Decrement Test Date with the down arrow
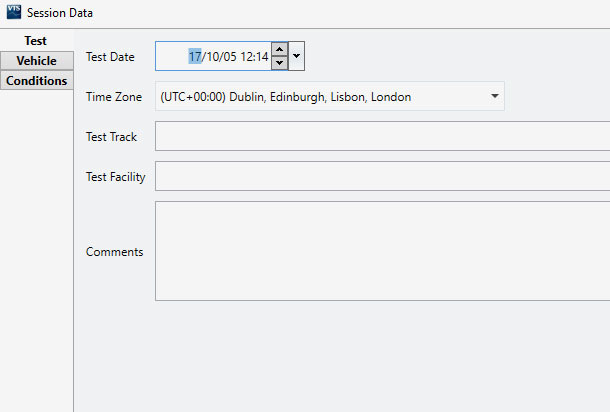Image resolution: width=610 pixels, height=412 pixels. 280,63
